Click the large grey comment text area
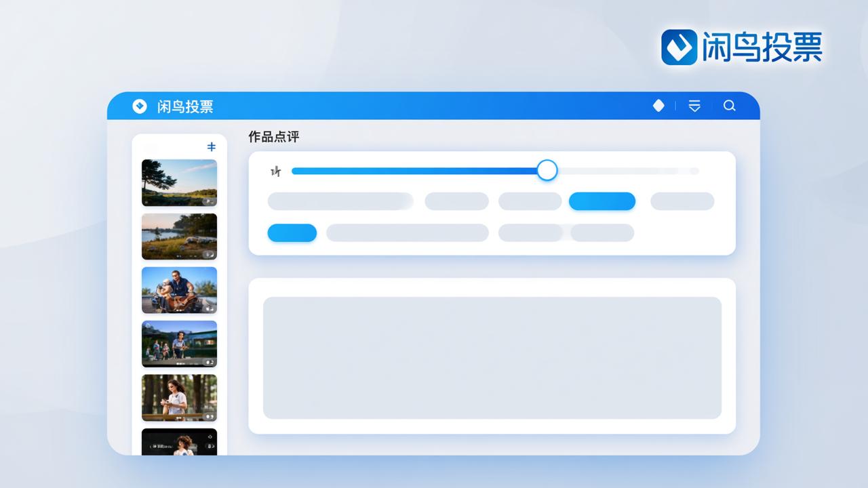868x488 pixels. point(492,358)
